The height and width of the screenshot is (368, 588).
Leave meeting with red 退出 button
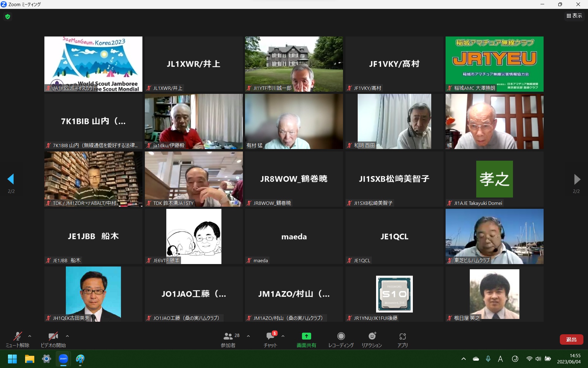point(571,339)
